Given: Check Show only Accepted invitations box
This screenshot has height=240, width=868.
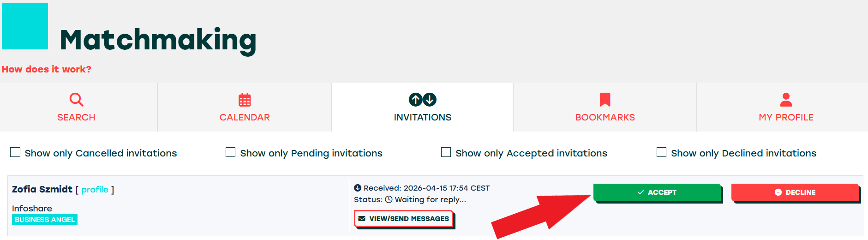Looking at the screenshot, I should [446, 152].
